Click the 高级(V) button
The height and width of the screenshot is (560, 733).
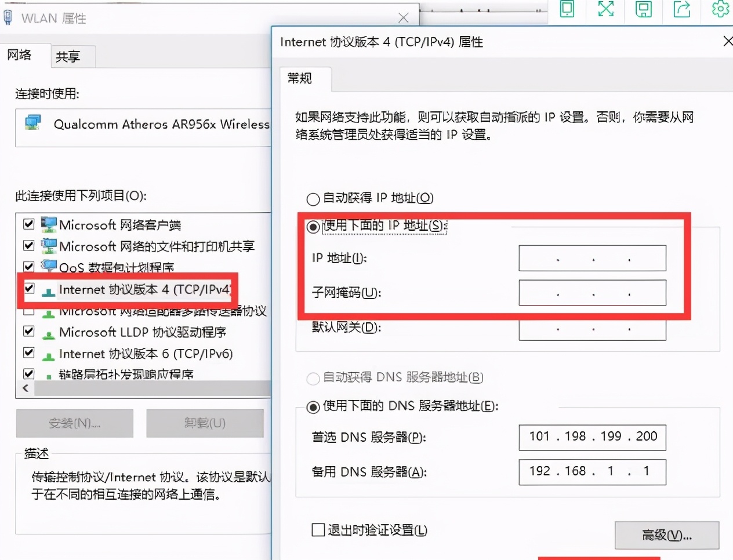point(666,534)
